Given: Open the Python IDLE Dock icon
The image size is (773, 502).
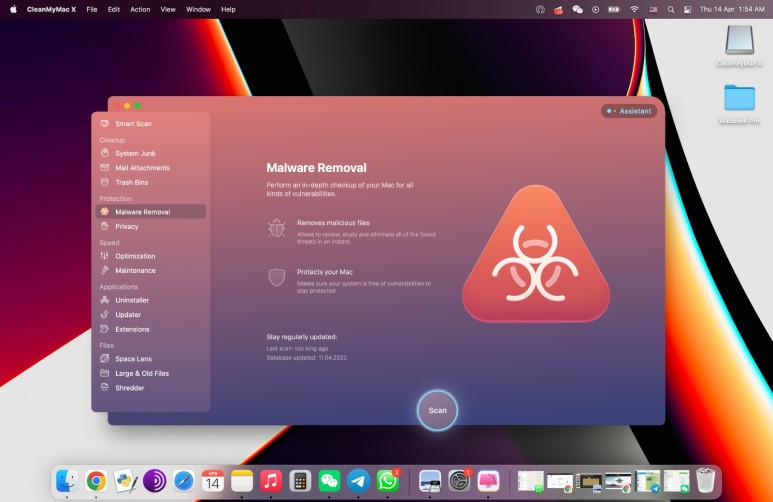Looking at the screenshot, I should (125, 481).
